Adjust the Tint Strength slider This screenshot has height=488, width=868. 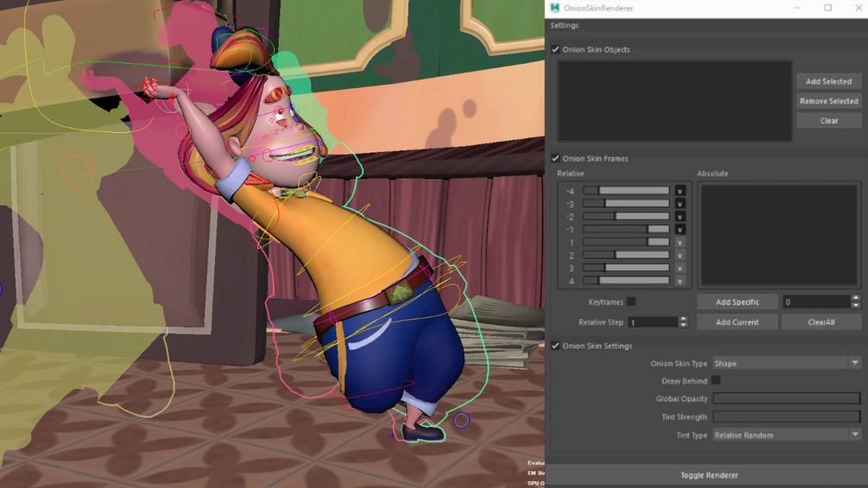point(787,416)
